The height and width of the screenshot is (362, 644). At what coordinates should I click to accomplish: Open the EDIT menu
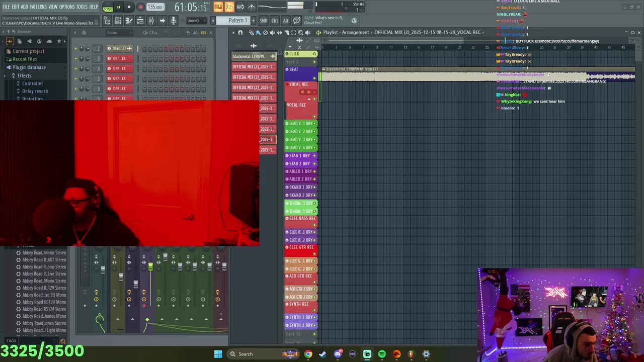tap(15, 7)
